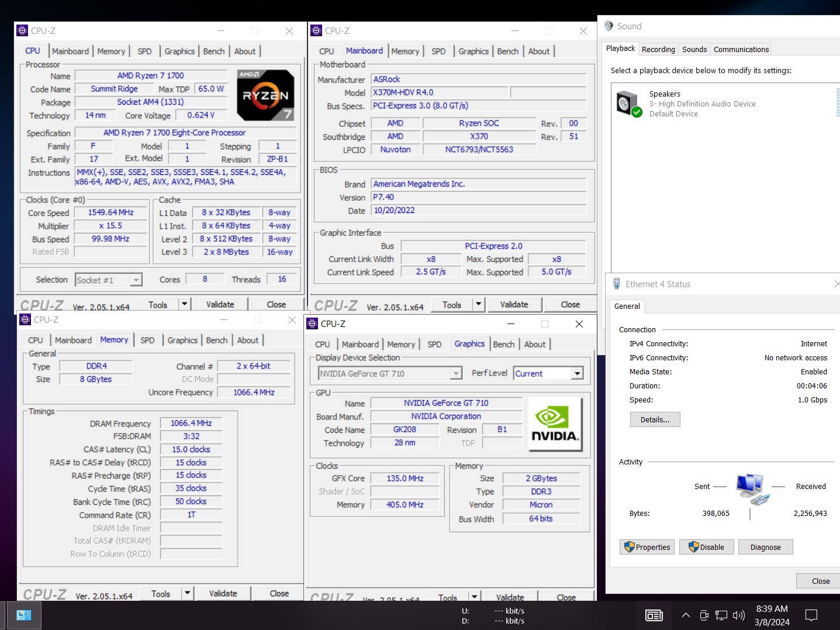Click the DRAM Frequency 1066.4 MHz value
The height and width of the screenshot is (630, 840).
tap(191, 423)
